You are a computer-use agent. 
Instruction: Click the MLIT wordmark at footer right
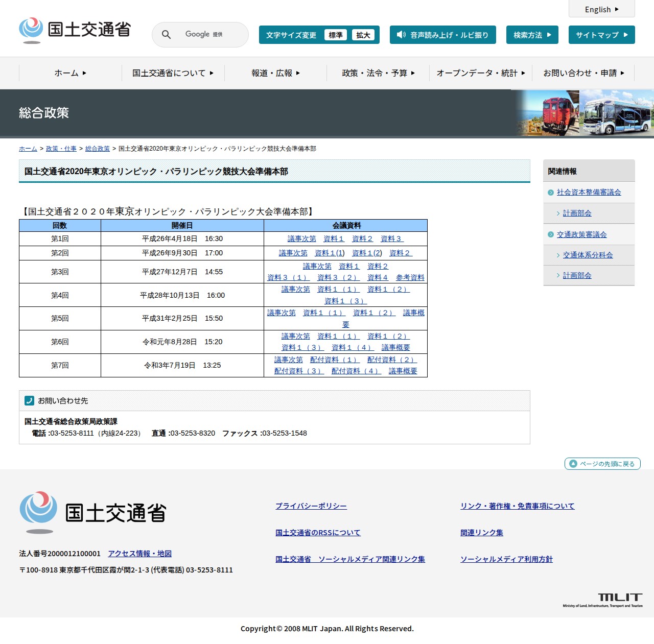[x=603, y=600]
